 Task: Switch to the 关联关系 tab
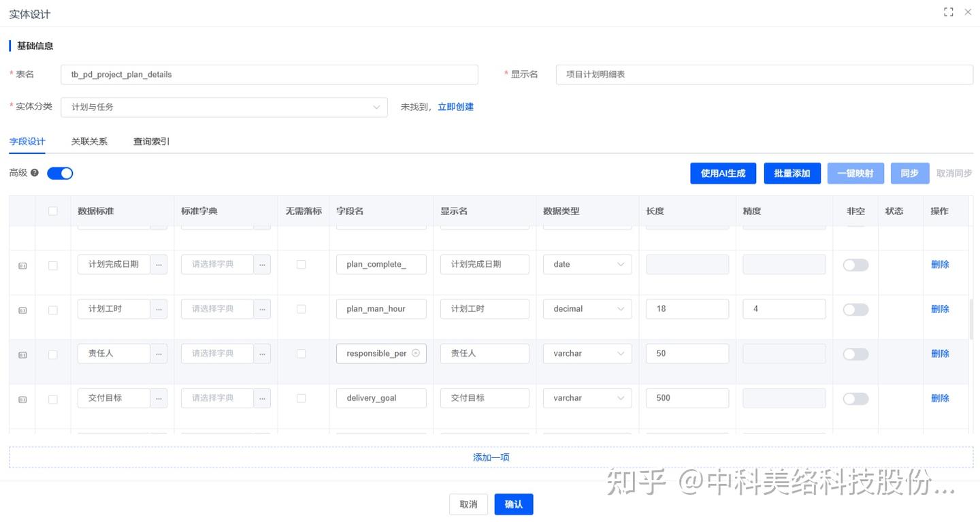[89, 142]
